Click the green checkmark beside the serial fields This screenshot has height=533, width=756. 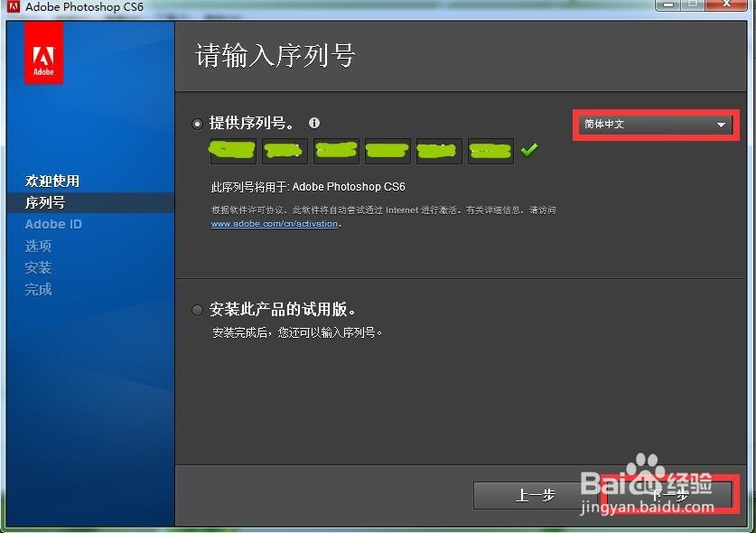point(529,150)
